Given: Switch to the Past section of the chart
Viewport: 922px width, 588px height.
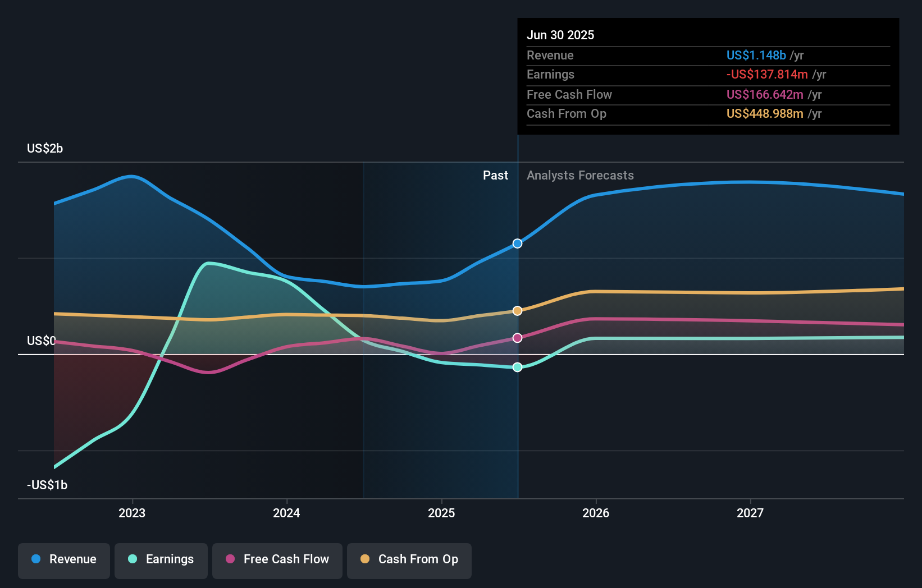Looking at the screenshot, I should point(495,176).
